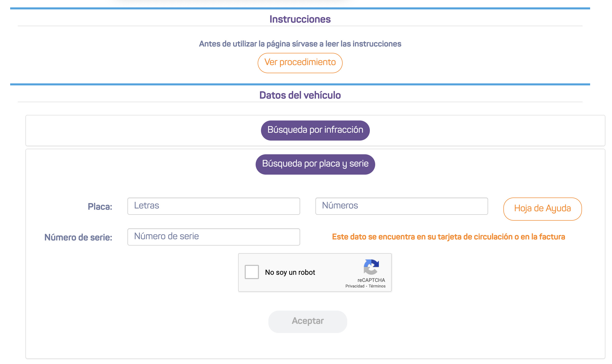Click the "Número de serie:" label

tap(78, 237)
